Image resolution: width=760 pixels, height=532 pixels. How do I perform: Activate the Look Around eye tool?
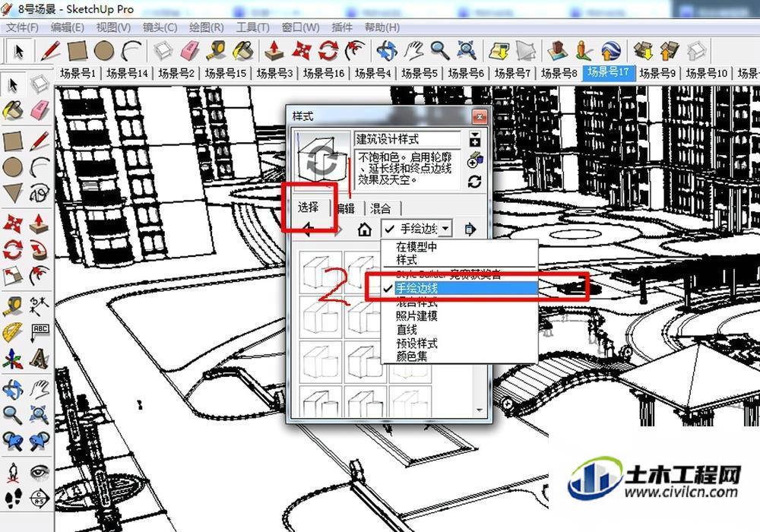(x=40, y=471)
